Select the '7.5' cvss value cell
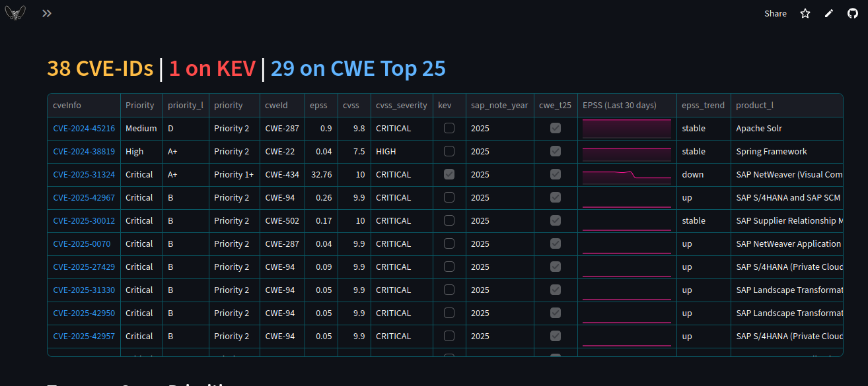Image resolution: width=868 pixels, height=386 pixels. click(x=353, y=151)
